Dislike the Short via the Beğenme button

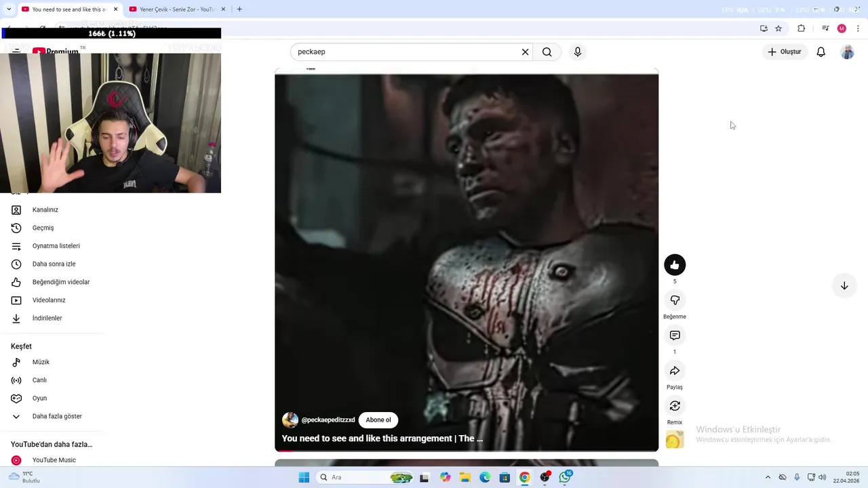click(675, 300)
